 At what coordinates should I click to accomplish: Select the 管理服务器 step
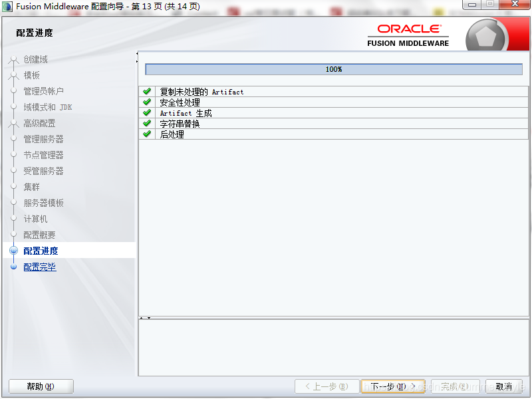click(x=43, y=139)
